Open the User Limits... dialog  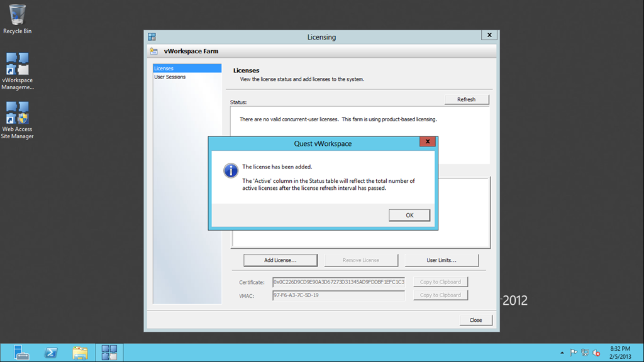pos(441,260)
